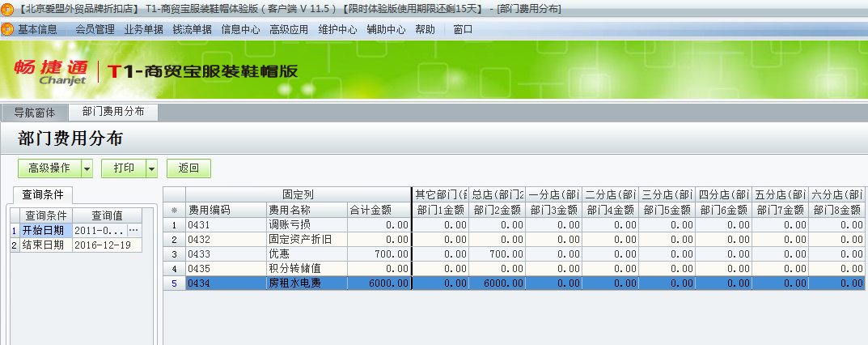
Task: Click the 其它部门 group header
Action: [x=441, y=195]
